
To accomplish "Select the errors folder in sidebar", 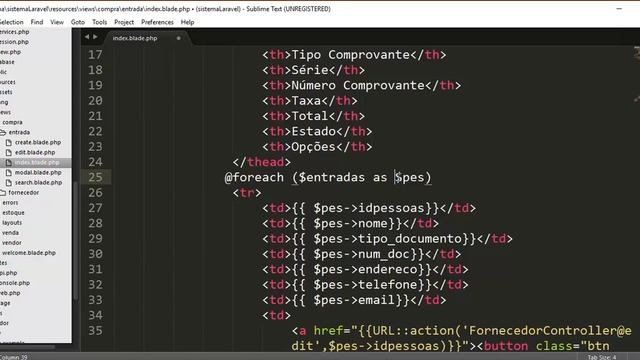I will (10, 203).
